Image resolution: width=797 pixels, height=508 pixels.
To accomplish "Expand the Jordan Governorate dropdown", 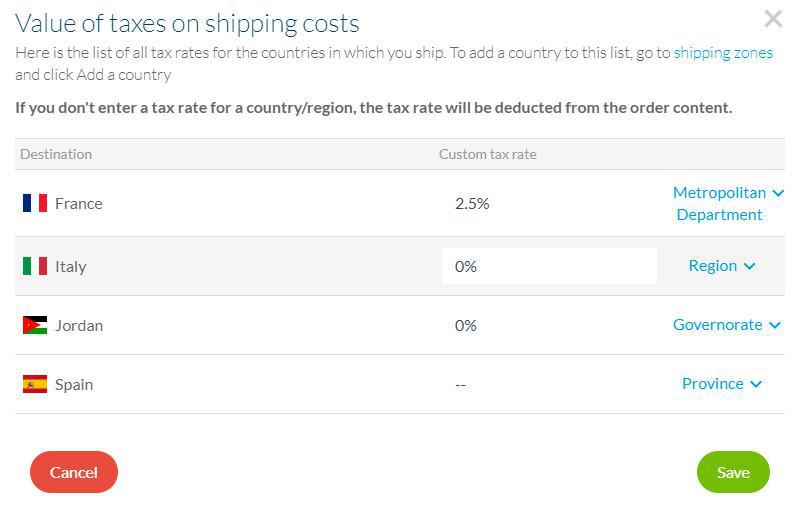I will point(727,325).
